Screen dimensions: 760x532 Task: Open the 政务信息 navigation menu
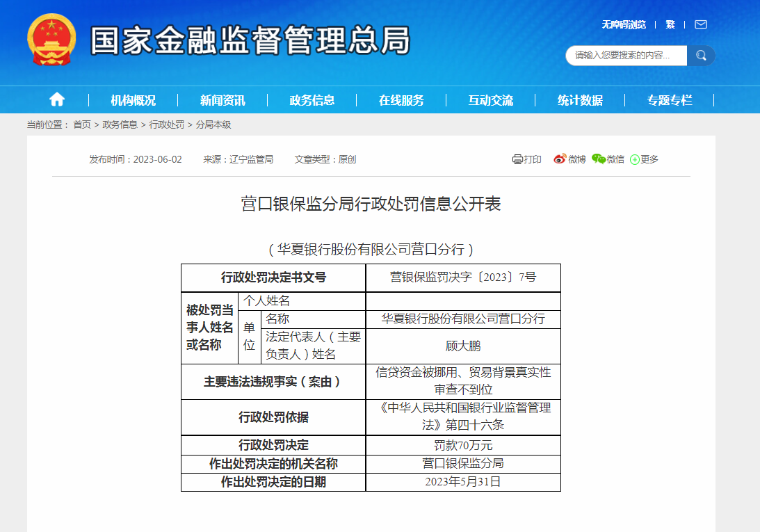312,100
